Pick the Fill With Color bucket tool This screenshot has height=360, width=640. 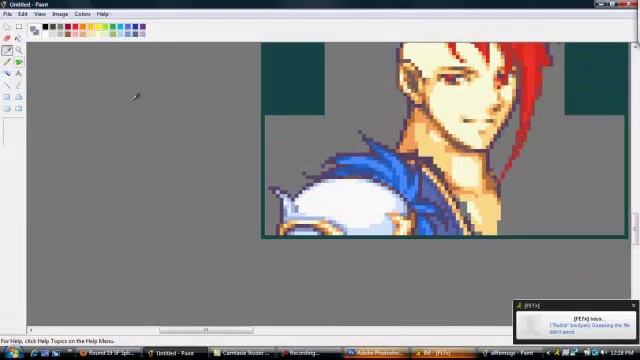coord(19,38)
